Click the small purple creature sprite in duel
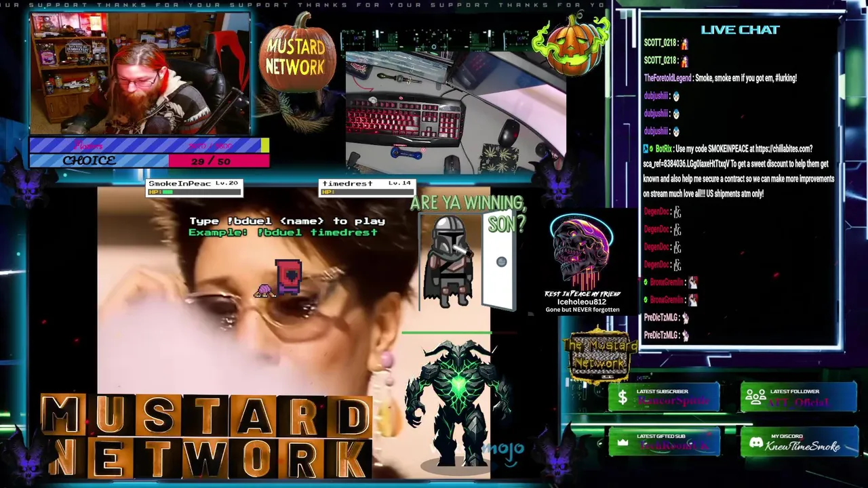The width and height of the screenshot is (868, 488). (x=264, y=291)
